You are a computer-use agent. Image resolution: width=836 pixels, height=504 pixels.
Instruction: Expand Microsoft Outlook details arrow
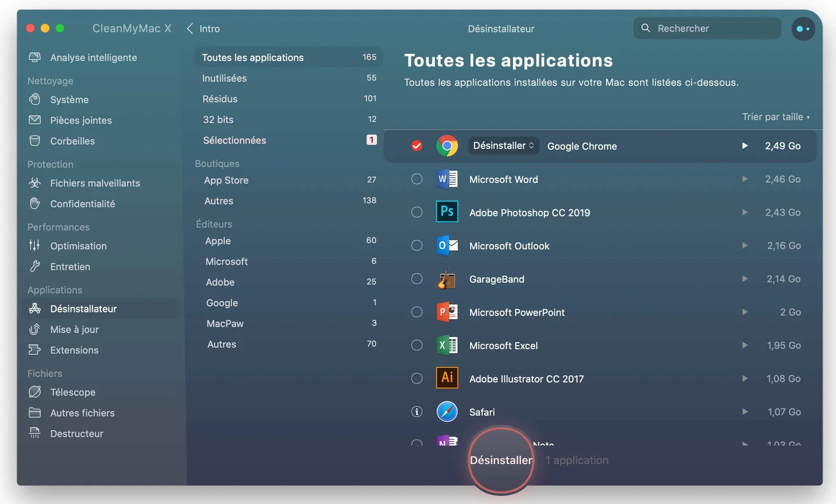click(x=745, y=245)
